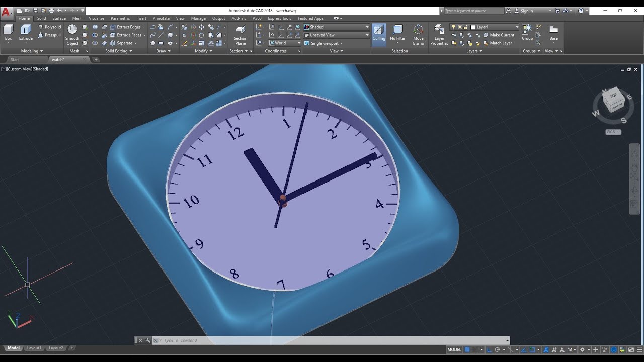Open the Visualize ribbon tab
The height and width of the screenshot is (362, 644).
point(96,18)
